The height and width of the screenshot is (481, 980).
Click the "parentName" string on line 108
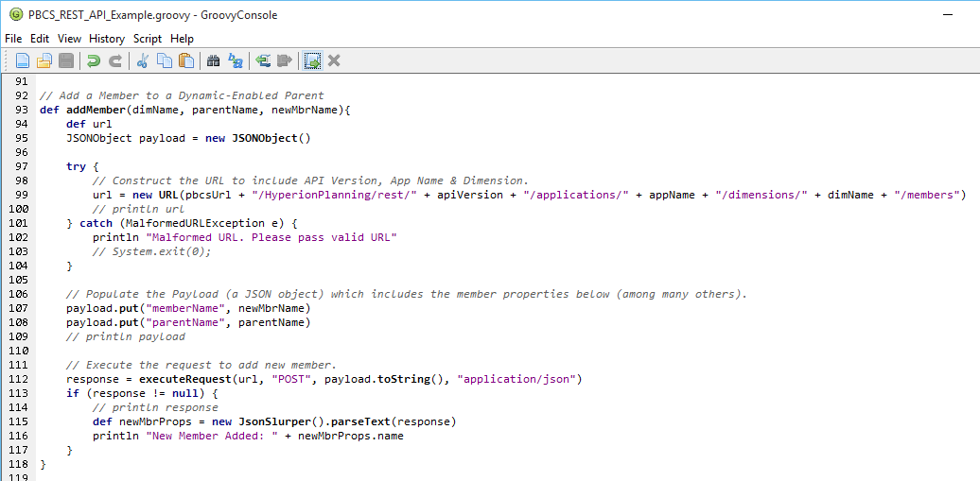pos(185,323)
